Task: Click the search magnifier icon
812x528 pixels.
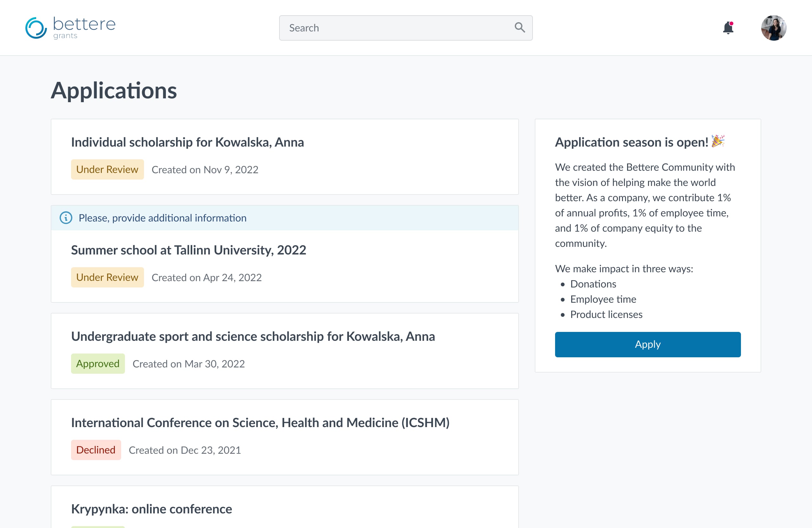Action: click(x=520, y=28)
